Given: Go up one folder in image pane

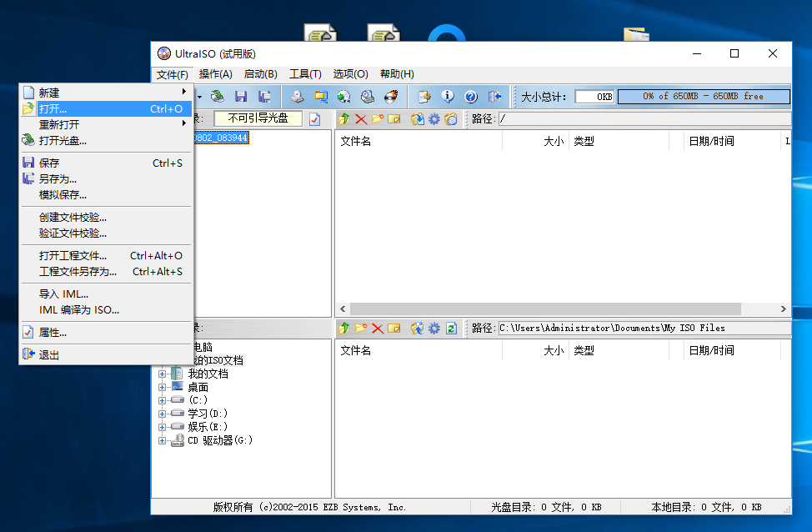Looking at the screenshot, I should (343, 119).
